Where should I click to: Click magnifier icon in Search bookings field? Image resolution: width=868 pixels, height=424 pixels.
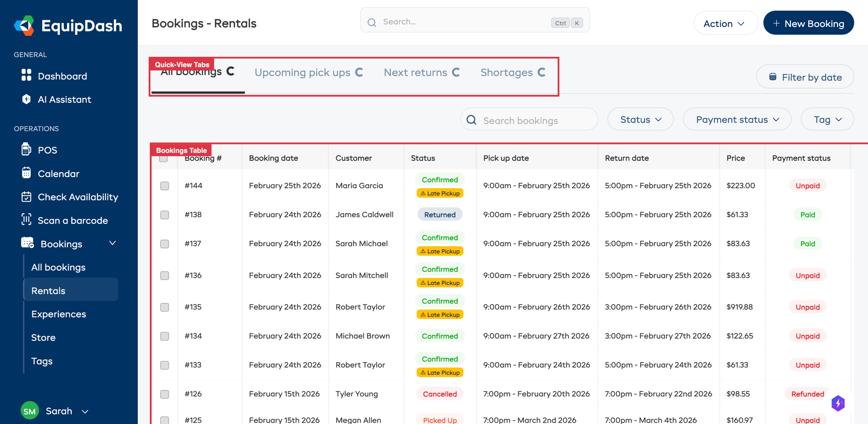coord(472,120)
